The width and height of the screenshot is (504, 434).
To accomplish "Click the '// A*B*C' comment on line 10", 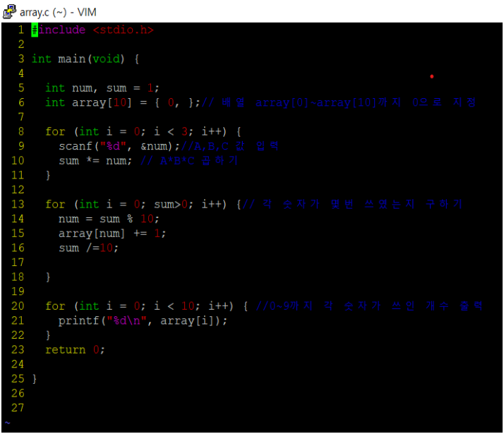I will 189,161.
